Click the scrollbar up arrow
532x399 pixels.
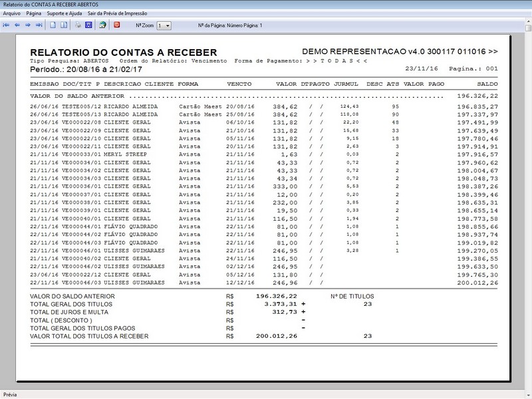(529, 21)
